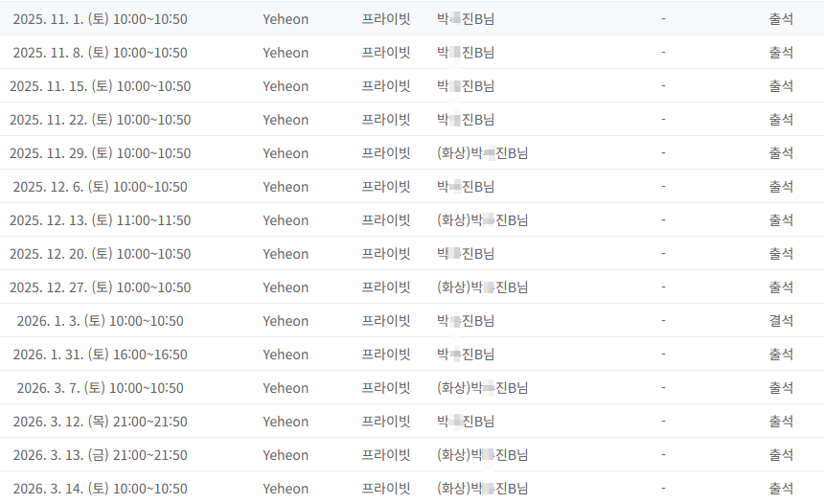
Task: Select 프라이빗 in the 2025. 11. 22. row
Action: pos(386,120)
